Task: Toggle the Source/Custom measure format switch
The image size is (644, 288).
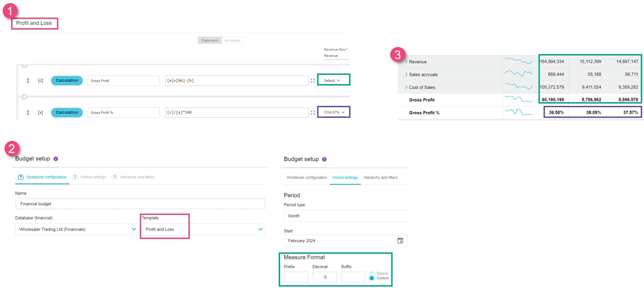Action: click(x=371, y=276)
